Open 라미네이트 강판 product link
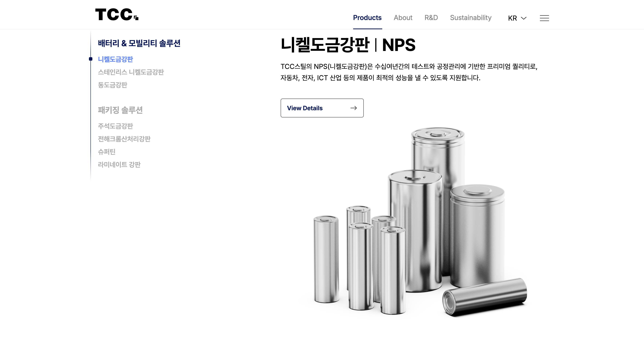The height and width of the screenshot is (361, 644). coord(119,165)
